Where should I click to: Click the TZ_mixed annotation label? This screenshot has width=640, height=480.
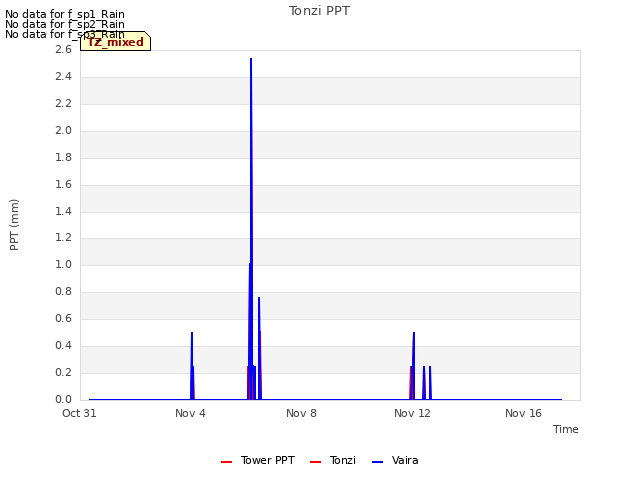pyautogui.click(x=116, y=41)
